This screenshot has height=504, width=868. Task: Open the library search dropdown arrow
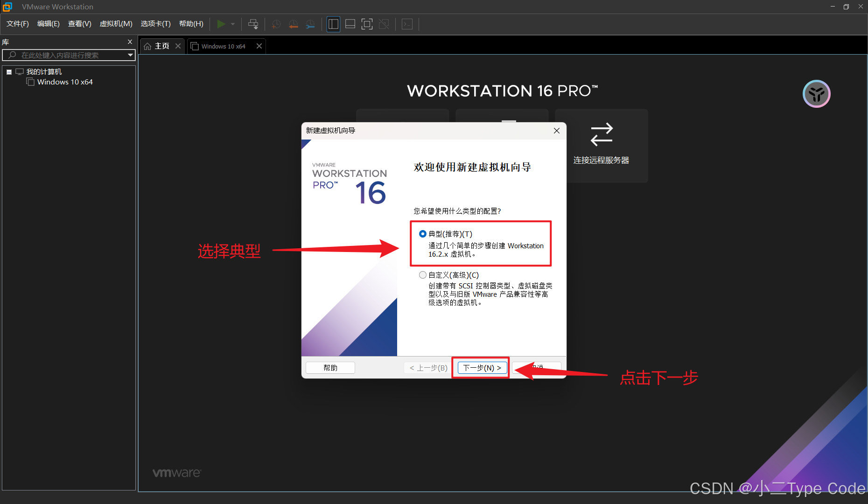[130, 55]
